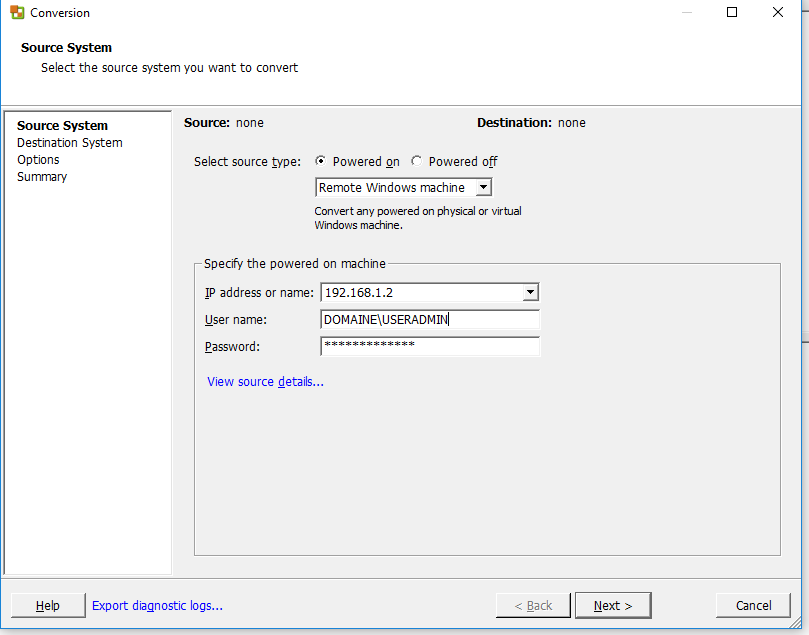Select the Powered off radio button
This screenshot has height=635, width=809.
(x=416, y=161)
